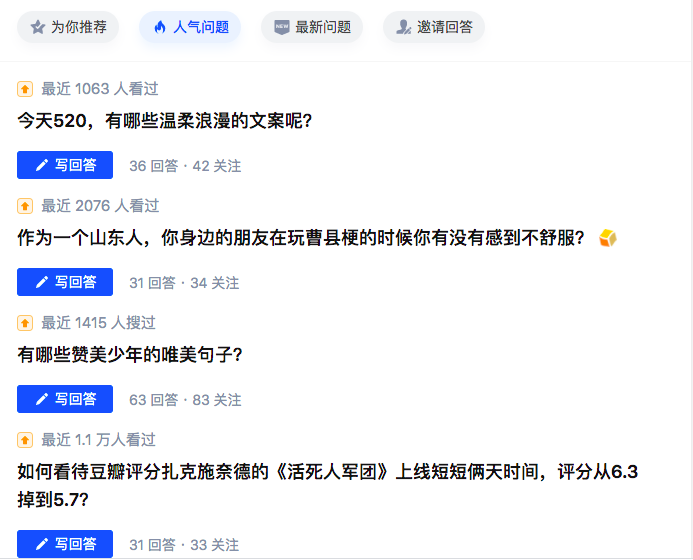Switch to the 为你推荐 tab
Viewport: 693px width, 560px height.
pyautogui.click(x=68, y=27)
